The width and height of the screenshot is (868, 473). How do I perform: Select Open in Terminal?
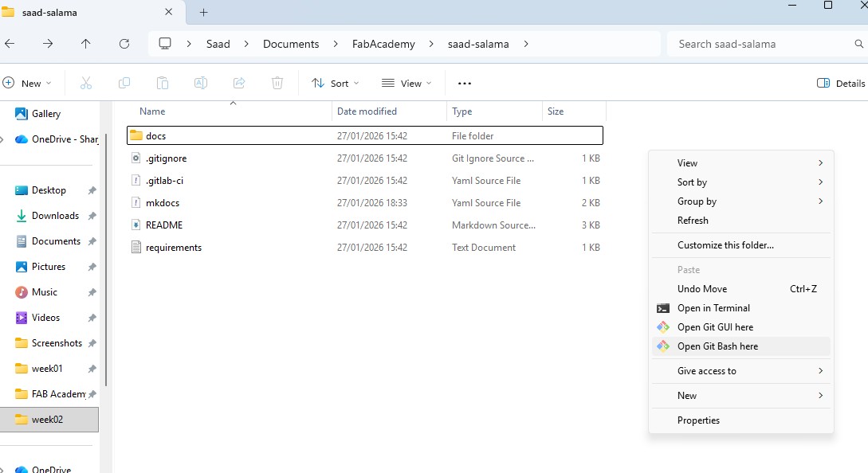(741, 308)
